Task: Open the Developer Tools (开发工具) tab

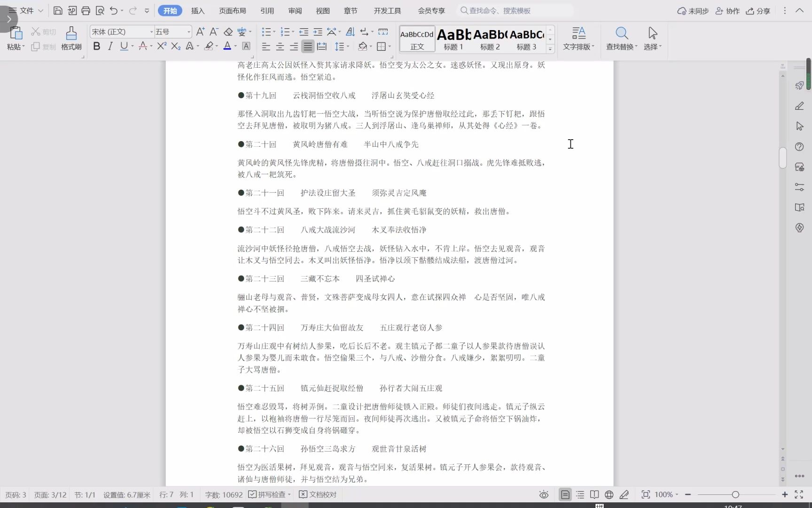Action: pyautogui.click(x=387, y=10)
